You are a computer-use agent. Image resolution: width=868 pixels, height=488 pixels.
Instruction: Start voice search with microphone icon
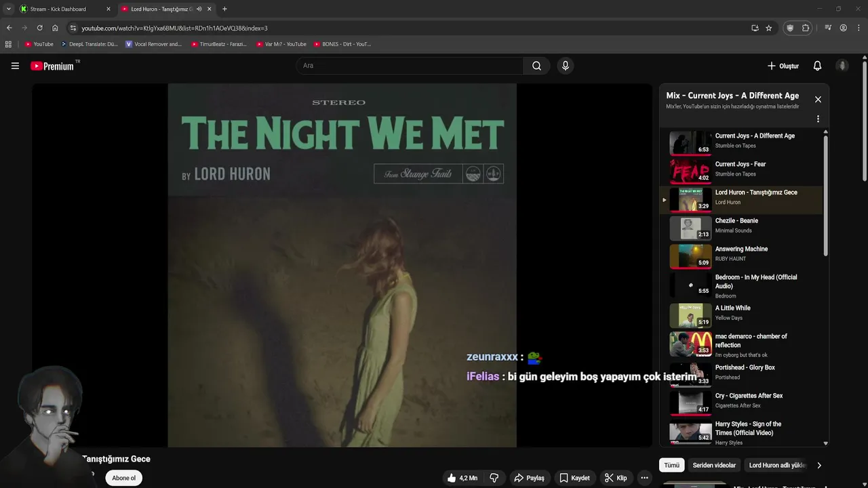tap(566, 66)
